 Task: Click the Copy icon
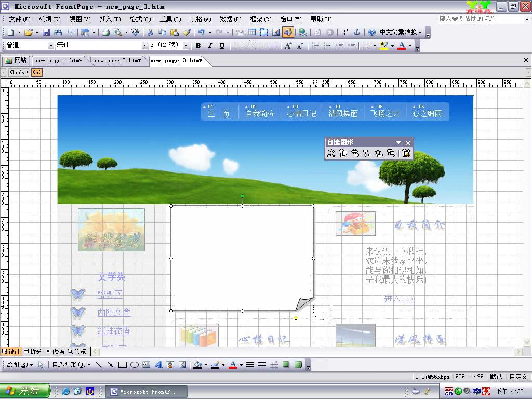click(x=162, y=32)
